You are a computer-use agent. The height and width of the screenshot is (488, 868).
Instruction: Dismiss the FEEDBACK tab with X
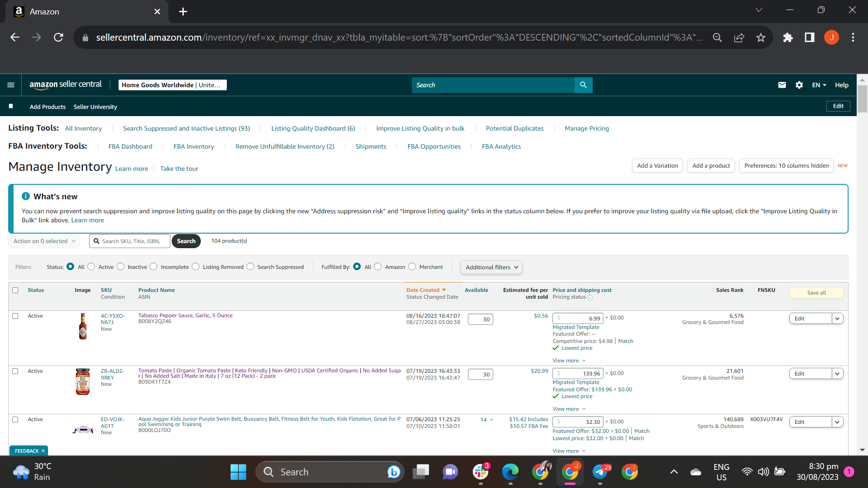click(x=43, y=451)
